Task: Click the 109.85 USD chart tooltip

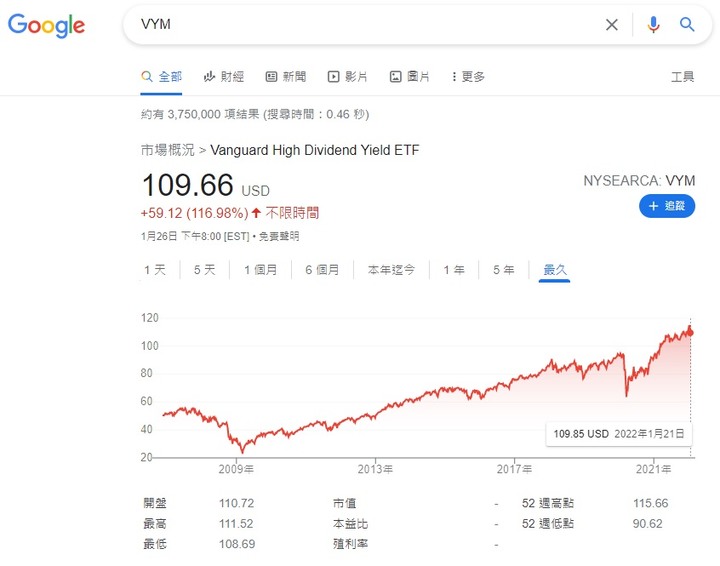Action: coord(619,434)
